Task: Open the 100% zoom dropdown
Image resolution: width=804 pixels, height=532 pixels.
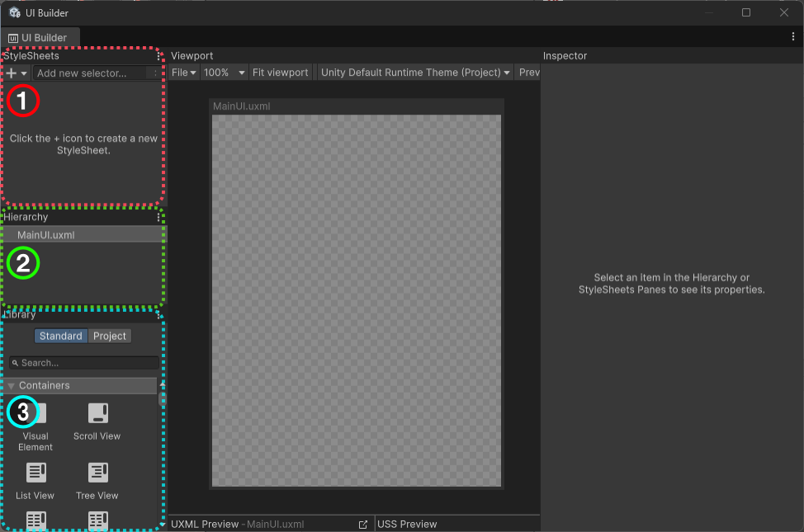Action: point(225,73)
